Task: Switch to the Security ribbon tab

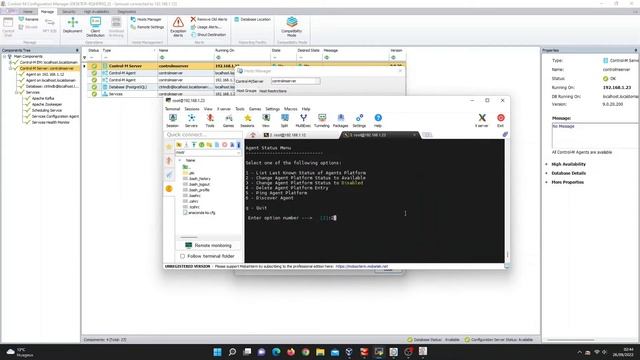Action: (69, 11)
